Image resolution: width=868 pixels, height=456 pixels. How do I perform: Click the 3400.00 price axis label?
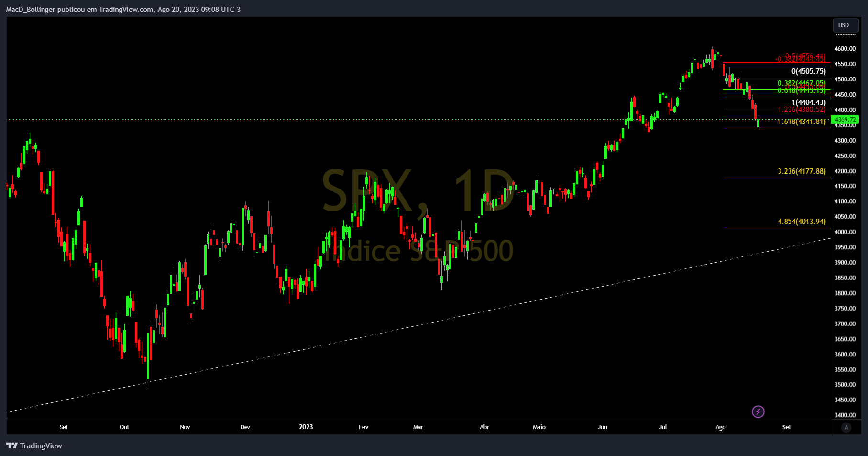click(x=845, y=415)
